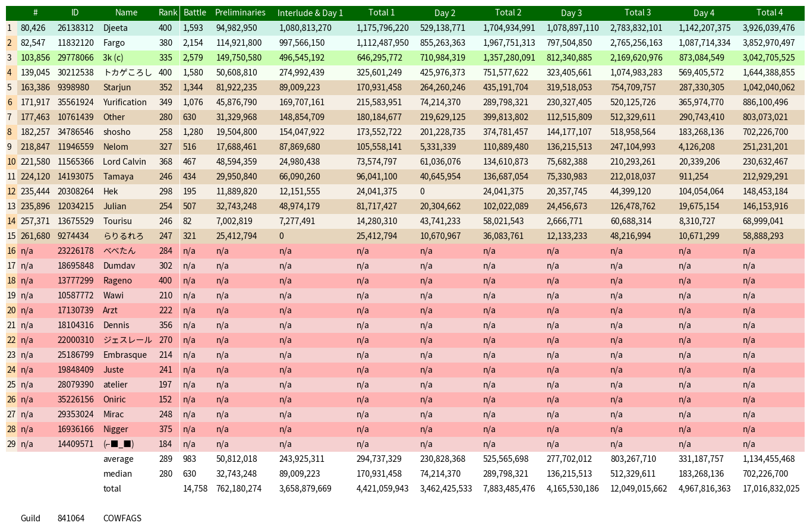The image size is (810, 532).
Task: Select the 'Battle' column header
Action: [x=195, y=12]
